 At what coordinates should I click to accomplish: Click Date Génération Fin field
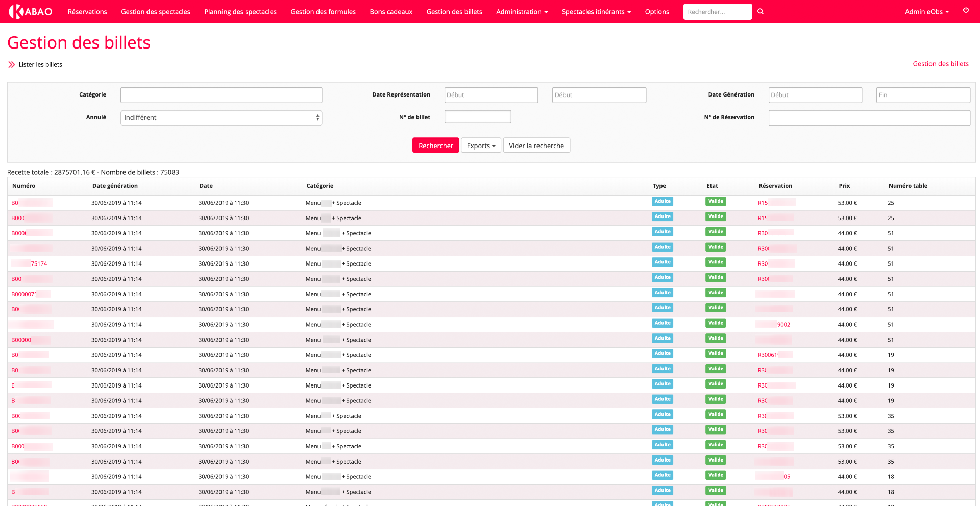click(x=923, y=95)
